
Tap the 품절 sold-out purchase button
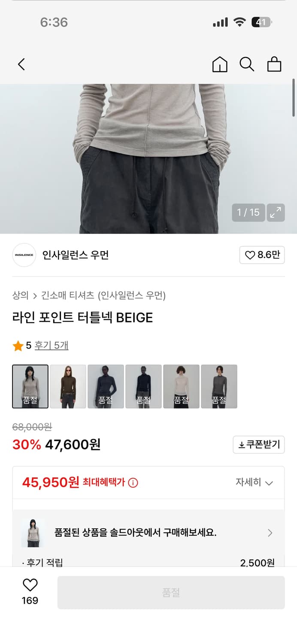171,592
